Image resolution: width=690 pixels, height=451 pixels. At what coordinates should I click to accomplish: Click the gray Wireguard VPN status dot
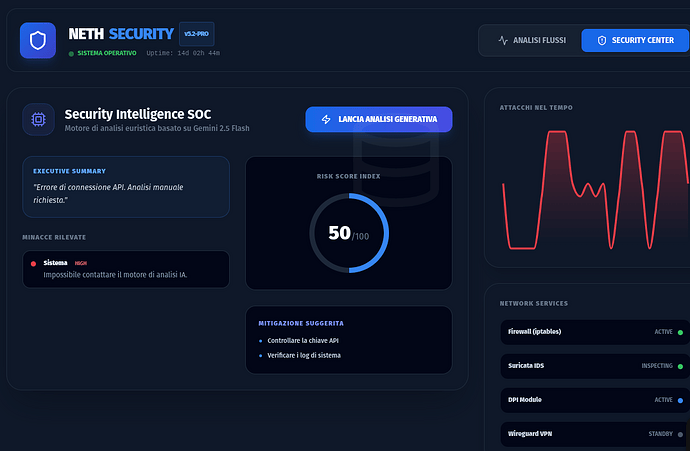680,435
